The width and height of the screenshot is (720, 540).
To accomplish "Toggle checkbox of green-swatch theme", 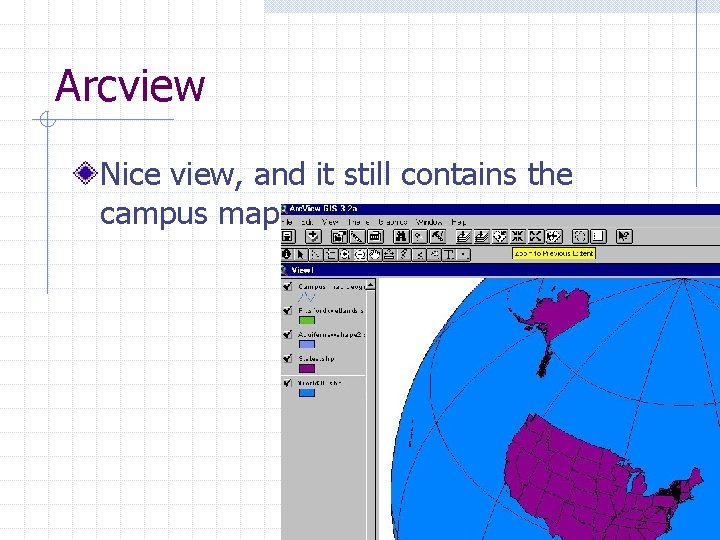I will (287, 310).
